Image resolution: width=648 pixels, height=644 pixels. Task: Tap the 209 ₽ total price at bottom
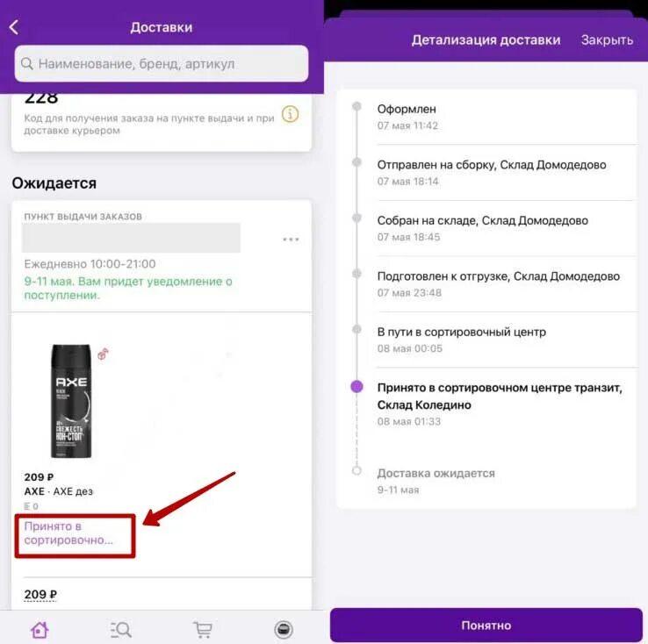tap(40, 595)
